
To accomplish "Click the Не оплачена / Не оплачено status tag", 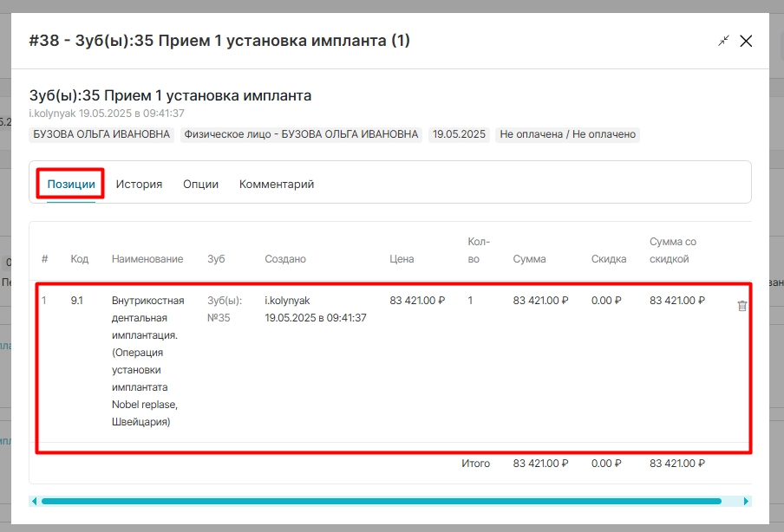I will (567, 134).
